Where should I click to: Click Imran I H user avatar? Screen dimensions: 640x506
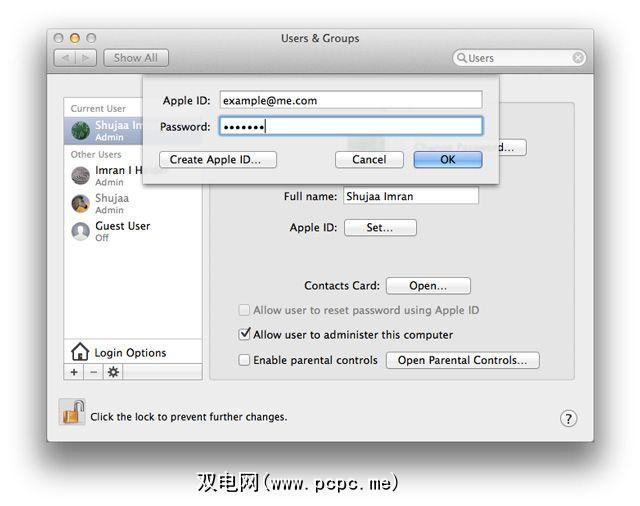tap(80, 176)
